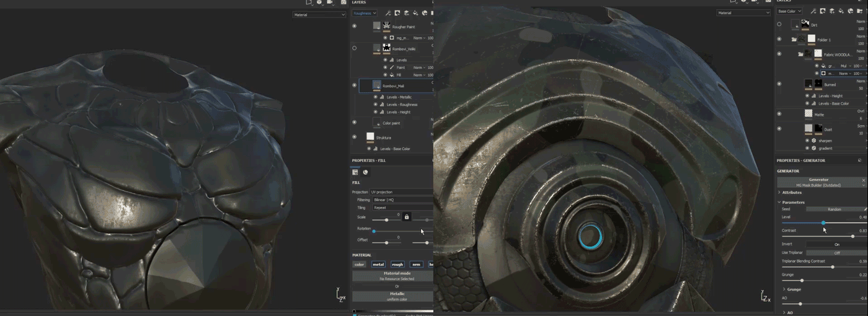Click the add mask icon in left Layers panel
This screenshot has height=316, width=868.
click(397, 12)
